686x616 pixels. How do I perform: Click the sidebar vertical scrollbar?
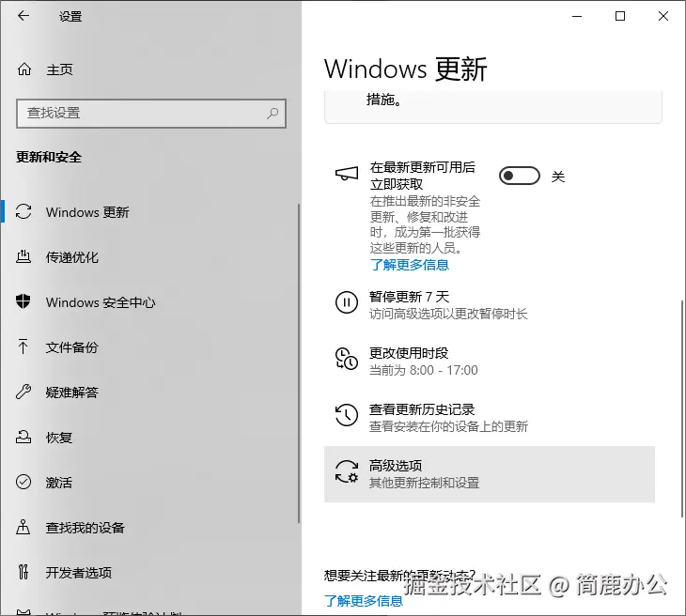pyautogui.click(x=299, y=362)
